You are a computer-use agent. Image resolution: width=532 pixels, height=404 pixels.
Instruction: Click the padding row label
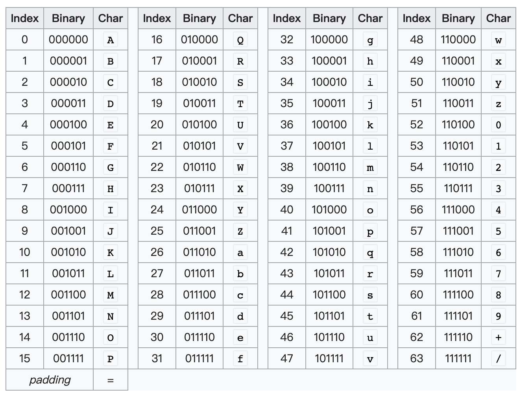click(49, 380)
